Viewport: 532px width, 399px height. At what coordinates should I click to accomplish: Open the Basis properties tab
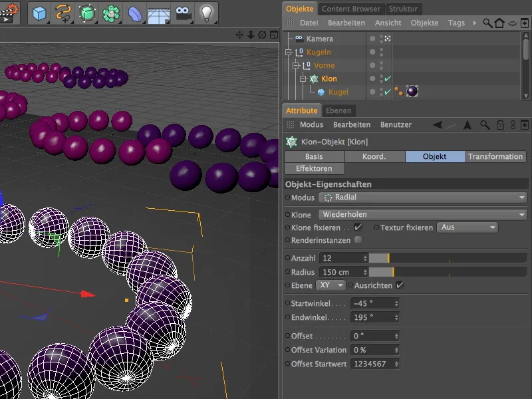coord(314,156)
